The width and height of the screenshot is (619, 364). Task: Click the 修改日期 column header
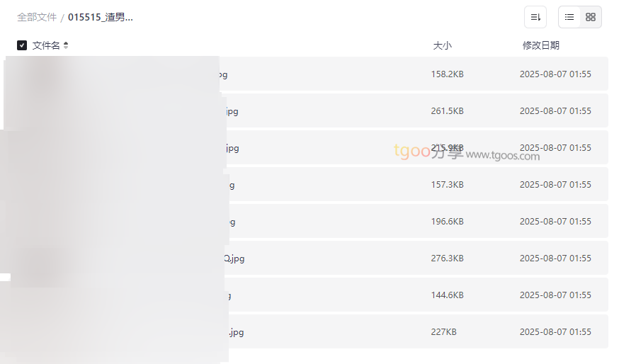[x=540, y=45]
